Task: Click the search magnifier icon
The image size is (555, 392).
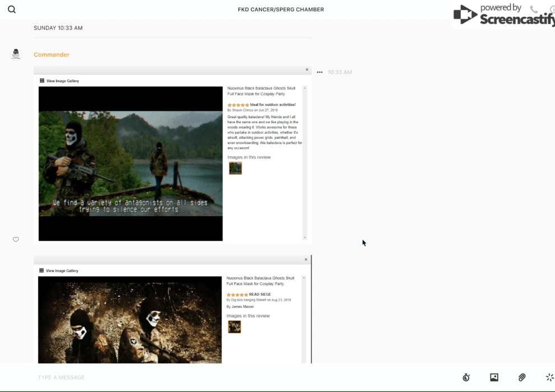Action: (x=12, y=10)
